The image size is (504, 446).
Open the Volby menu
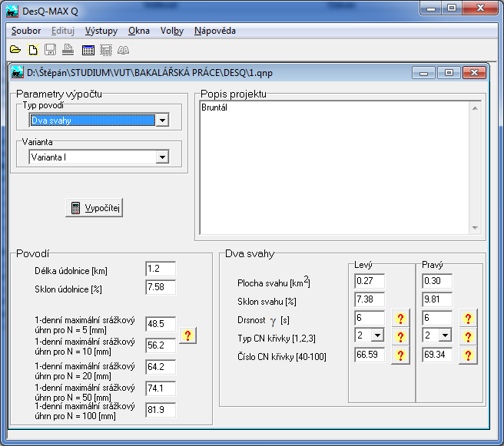[x=172, y=31]
